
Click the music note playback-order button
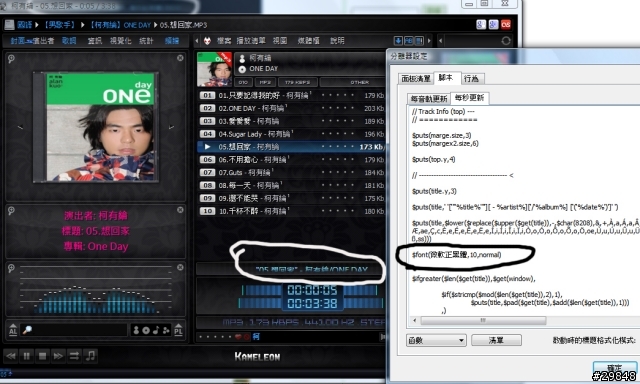tap(90, 356)
